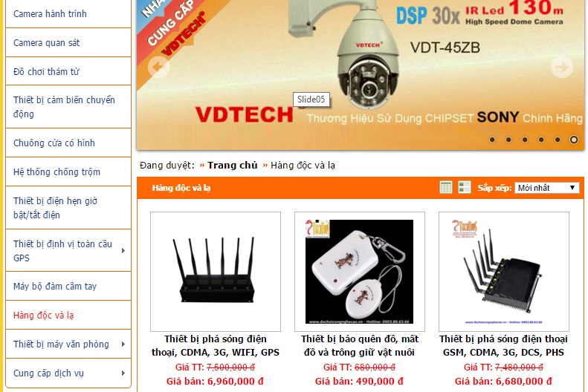Image resolution: width=588 pixels, height=392 pixels.
Task: Click the Trang chủ breadcrumb link
Action: click(x=233, y=165)
